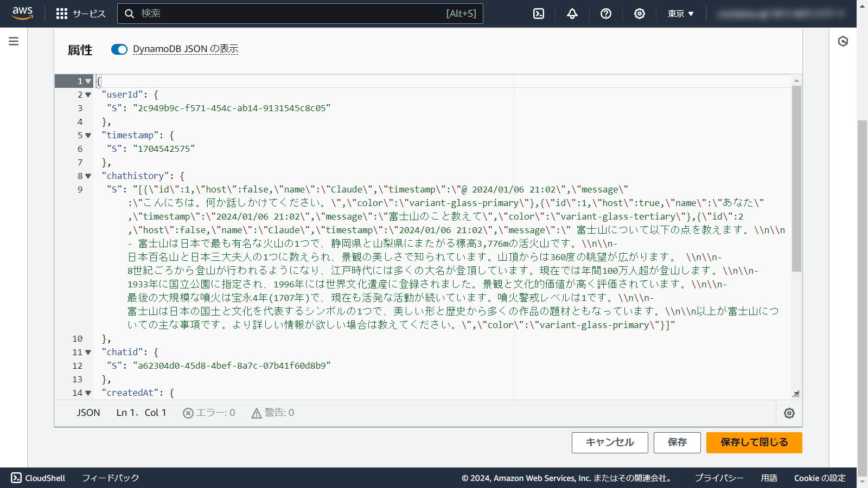Open the 東京 region dropdown
This screenshot has width=868, height=488.
tap(680, 14)
